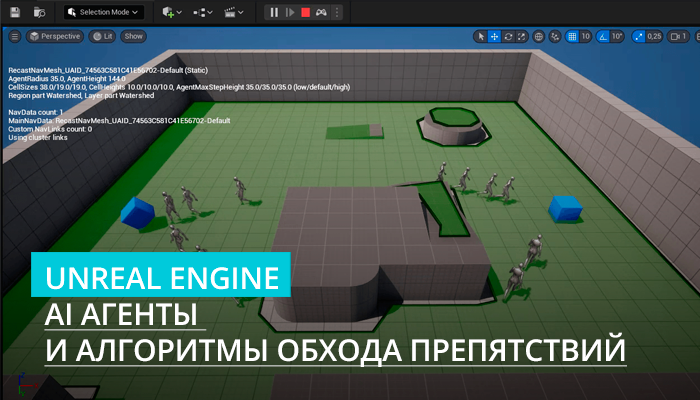Open the Perspective view mode menu
This screenshot has width=700, height=400.
[55, 36]
